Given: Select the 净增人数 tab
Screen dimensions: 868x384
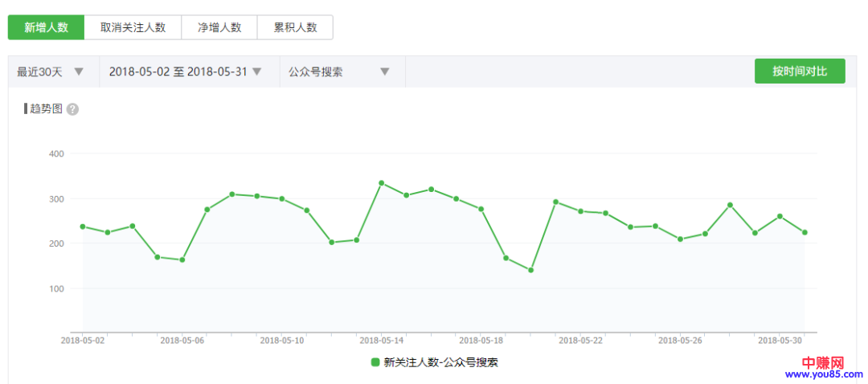Looking at the screenshot, I should (x=219, y=27).
